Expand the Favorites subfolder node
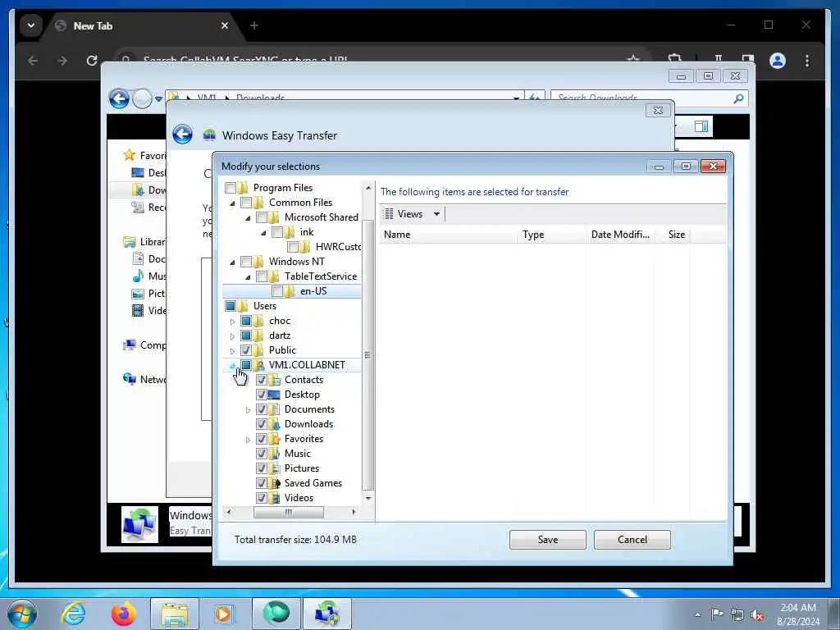The width and height of the screenshot is (840, 630). click(248, 440)
